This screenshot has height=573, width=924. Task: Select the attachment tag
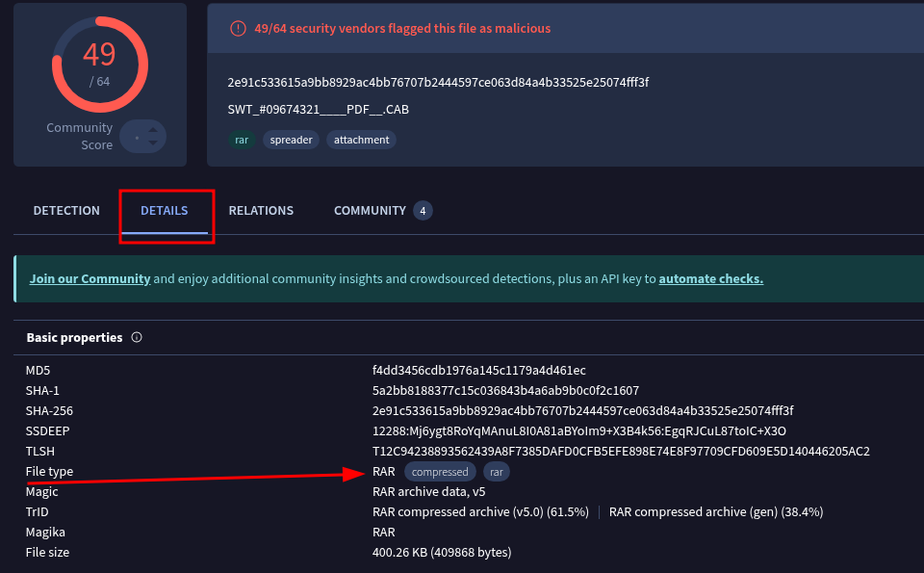click(x=361, y=140)
